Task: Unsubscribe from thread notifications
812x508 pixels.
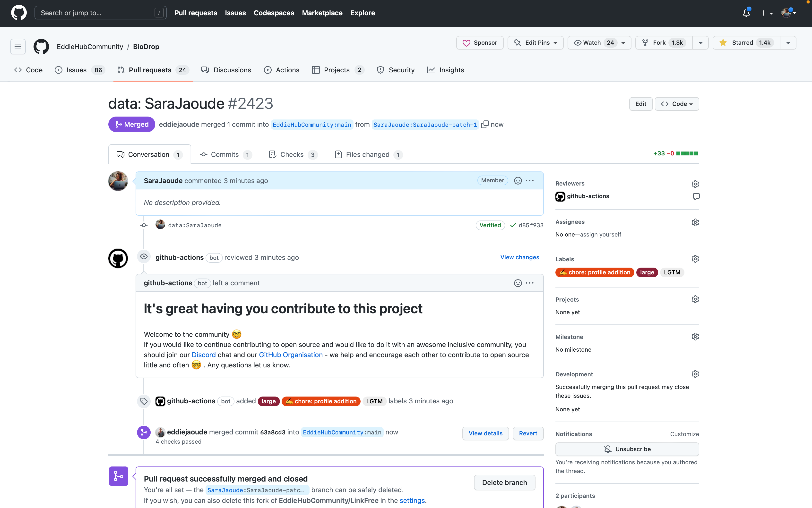Action: click(x=627, y=449)
